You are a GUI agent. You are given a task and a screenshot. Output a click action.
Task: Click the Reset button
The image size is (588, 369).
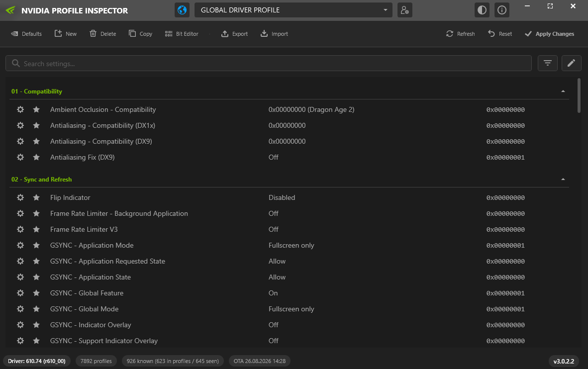(x=500, y=34)
